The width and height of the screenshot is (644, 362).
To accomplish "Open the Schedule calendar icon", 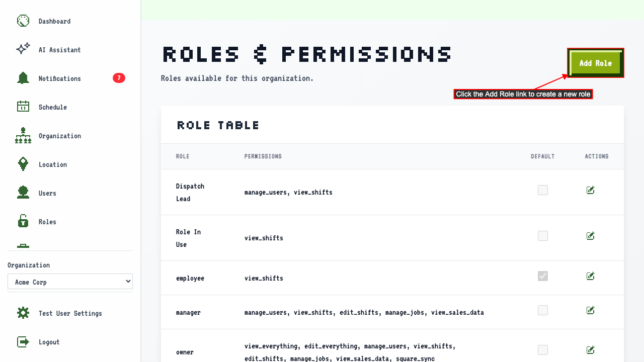I will pos(23,107).
